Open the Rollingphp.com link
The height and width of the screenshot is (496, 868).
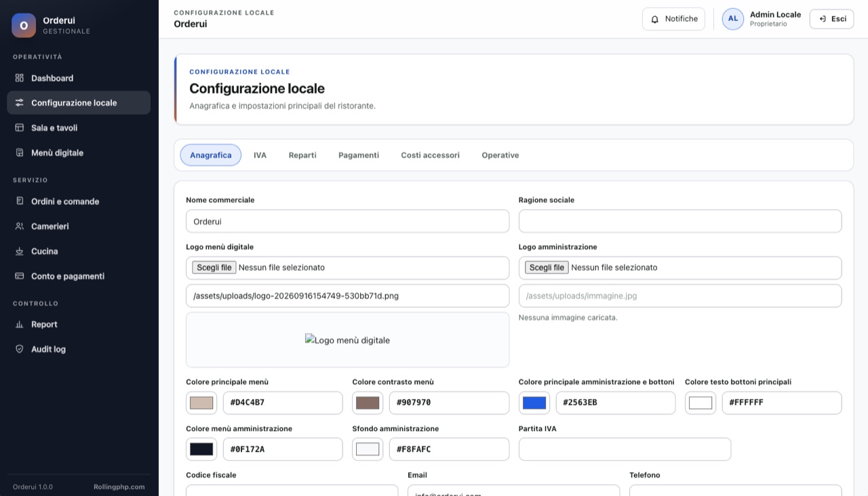click(119, 487)
